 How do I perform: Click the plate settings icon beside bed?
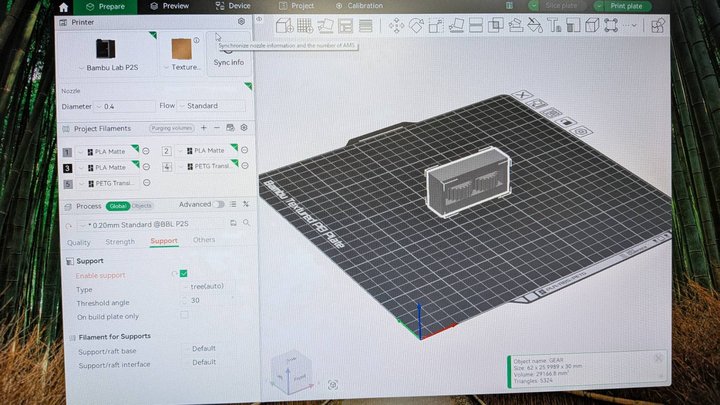[x=581, y=132]
